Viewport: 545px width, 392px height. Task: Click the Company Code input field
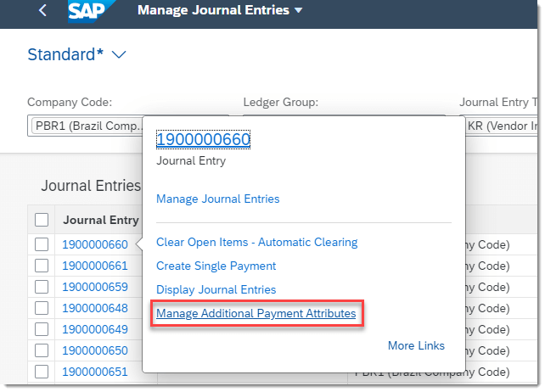tap(85, 126)
